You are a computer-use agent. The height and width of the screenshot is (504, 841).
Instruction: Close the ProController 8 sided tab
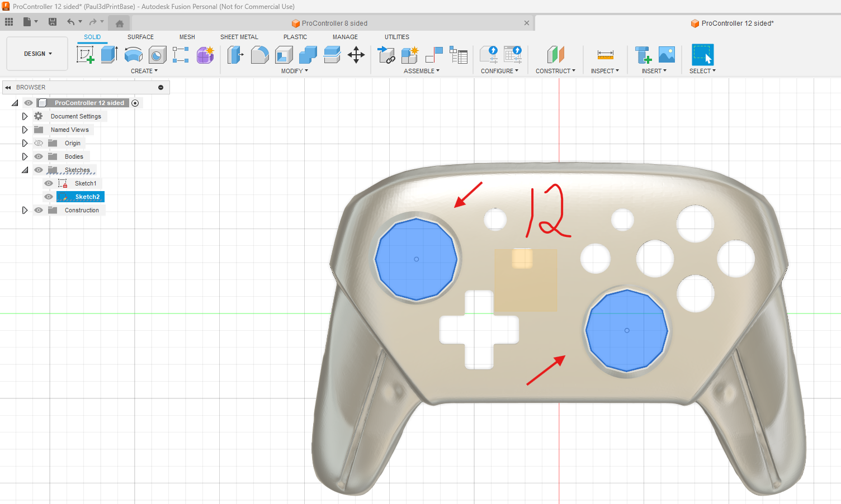pyautogui.click(x=526, y=23)
